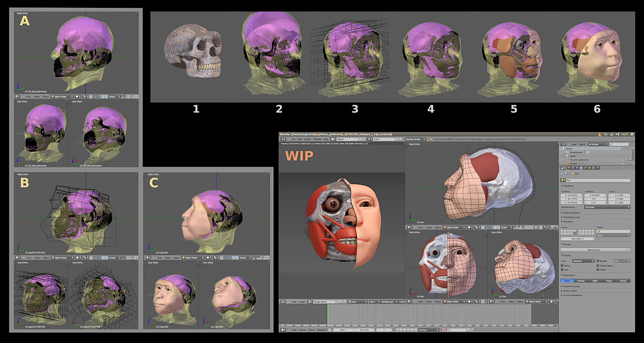Click the Pass Index slider
This screenshot has width=644, height=343.
pyautogui.click(x=577, y=238)
